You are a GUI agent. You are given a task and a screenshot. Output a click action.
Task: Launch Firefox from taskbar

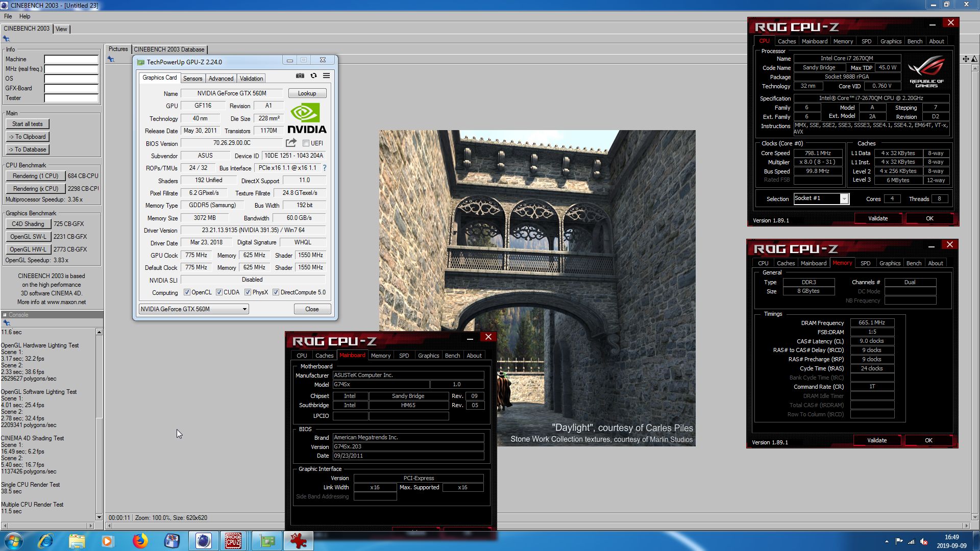click(140, 541)
